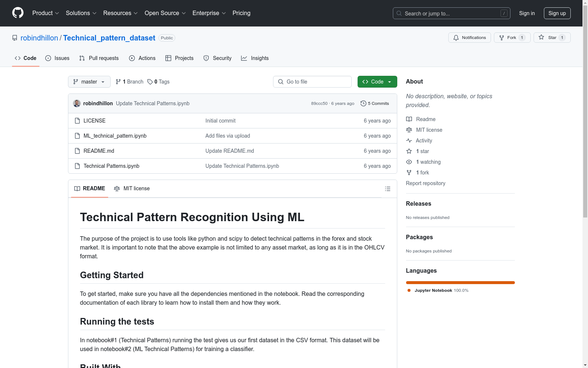Click the pulse icon next to Activity
588x368 pixels.
click(x=409, y=141)
